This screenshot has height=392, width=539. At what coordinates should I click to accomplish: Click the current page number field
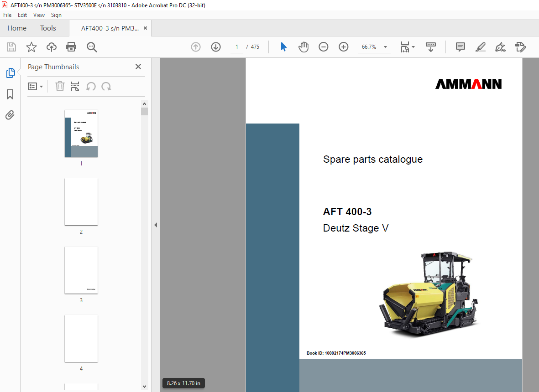click(x=237, y=47)
